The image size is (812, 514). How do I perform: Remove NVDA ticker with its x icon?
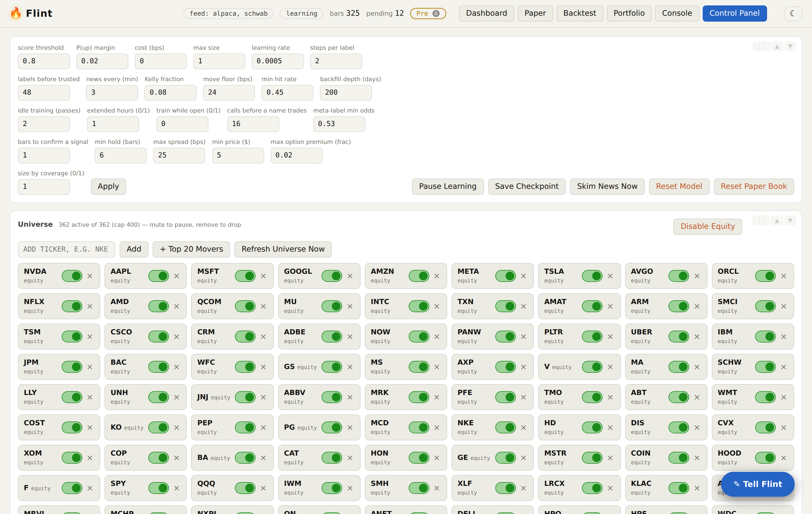[90, 276]
